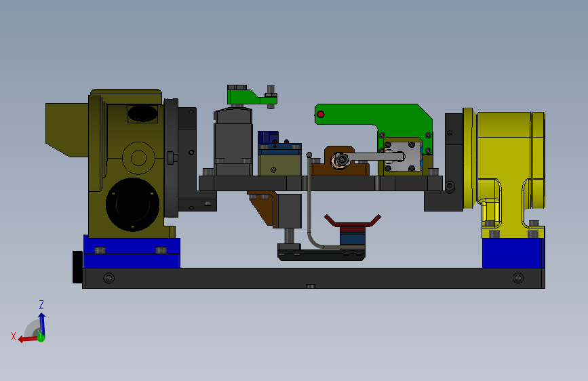Select the blue riser block under yellow tailstock
The image size is (588, 381).
513,253
